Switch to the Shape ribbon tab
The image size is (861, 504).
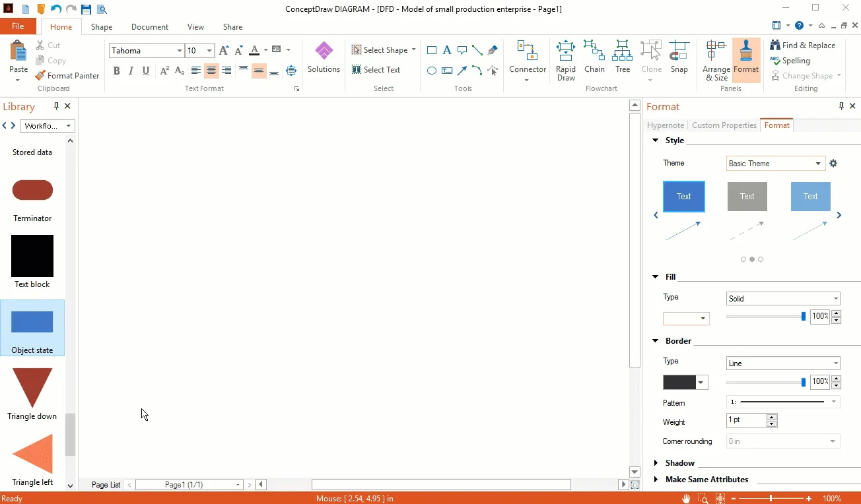(x=102, y=27)
